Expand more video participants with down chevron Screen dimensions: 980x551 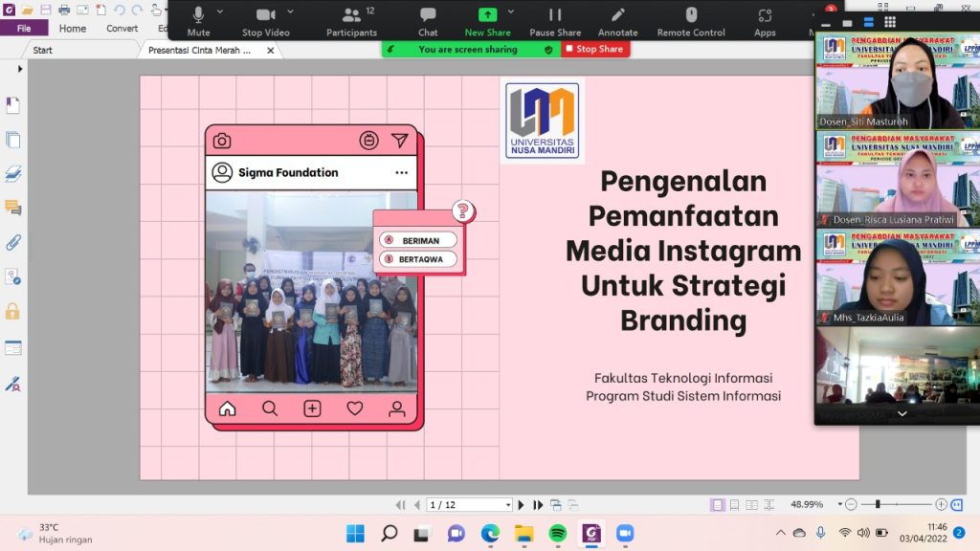(x=902, y=413)
